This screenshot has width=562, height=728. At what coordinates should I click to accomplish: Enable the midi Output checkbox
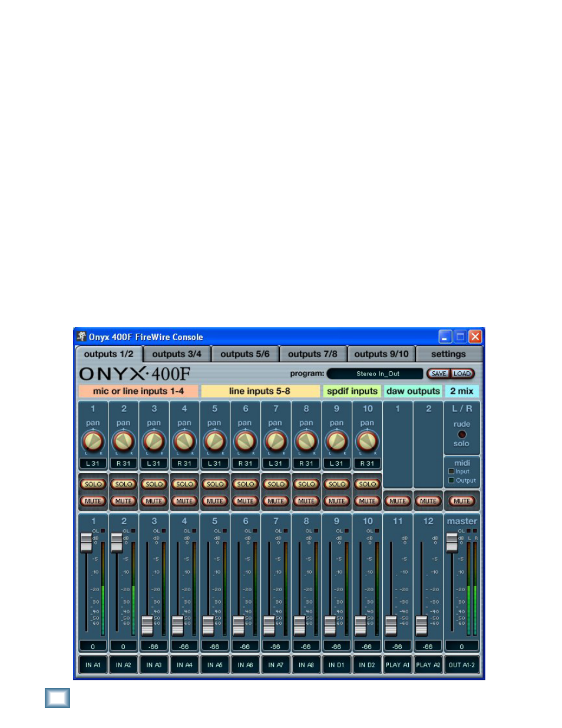pos(452,480)
